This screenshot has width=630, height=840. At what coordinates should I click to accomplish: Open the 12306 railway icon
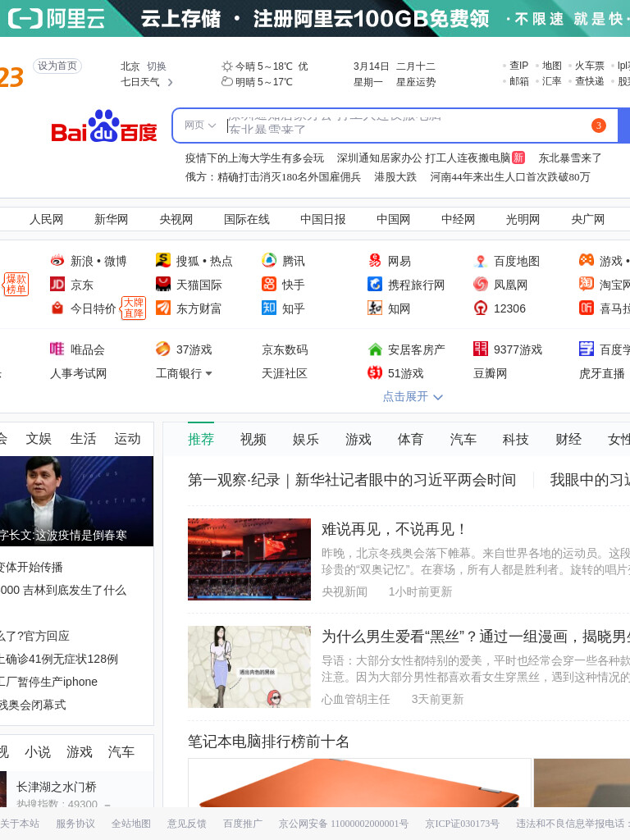coord(481,308)
